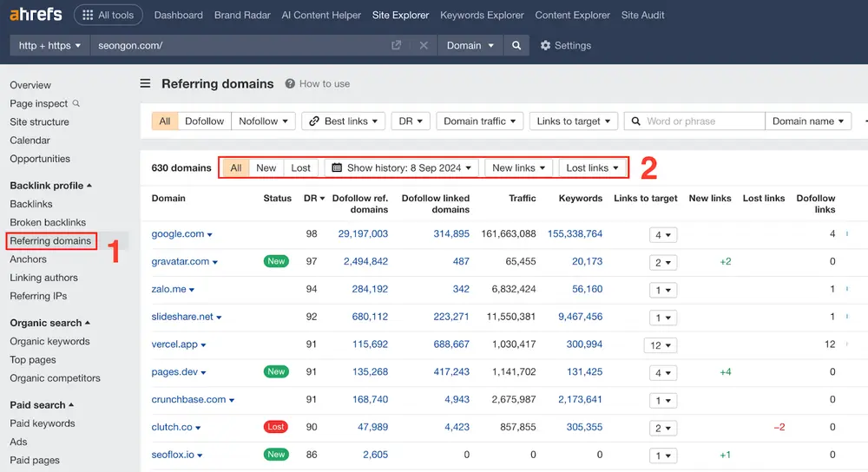This screenshot has height=472, width=868.
Task: Click the New status badge for seoflox.io
Action: coord(276,455)
